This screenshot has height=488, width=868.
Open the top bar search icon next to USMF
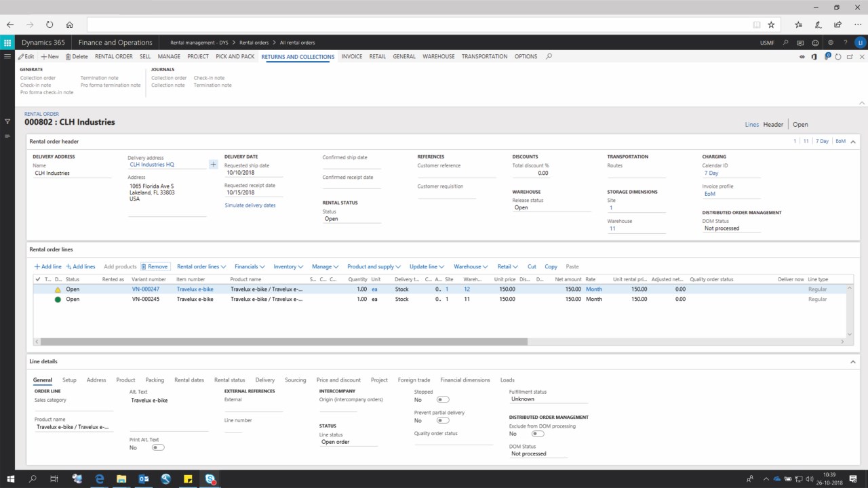[x=785, y=42]
